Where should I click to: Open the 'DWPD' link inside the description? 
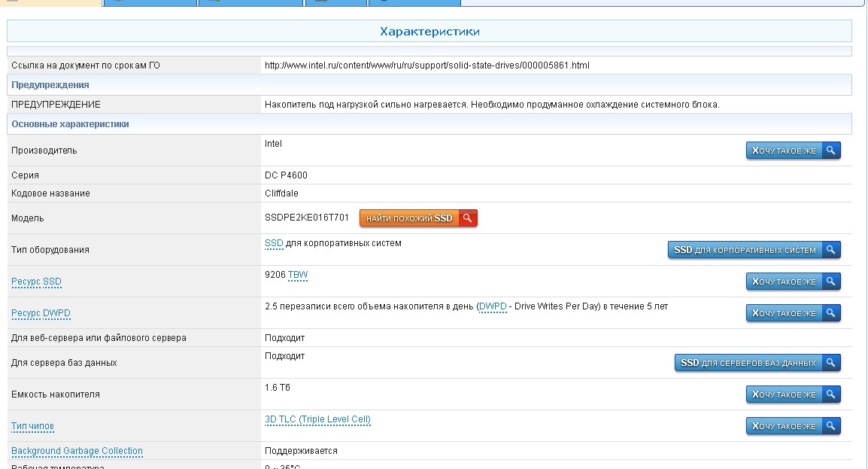[493, 306]
